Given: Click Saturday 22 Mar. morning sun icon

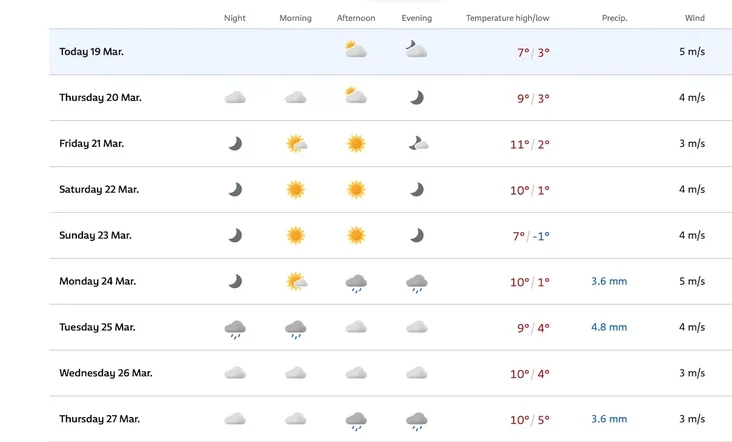Looking at the screenshot, I should pos(296,189).
